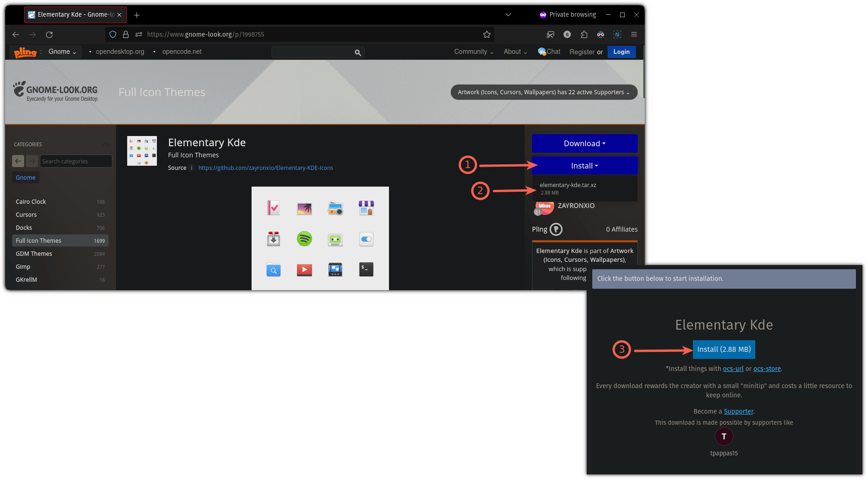Open the Gnome site selector dropdown
Image resolution: width=868 pixels, height=480 pixels.
coord(62,52)
